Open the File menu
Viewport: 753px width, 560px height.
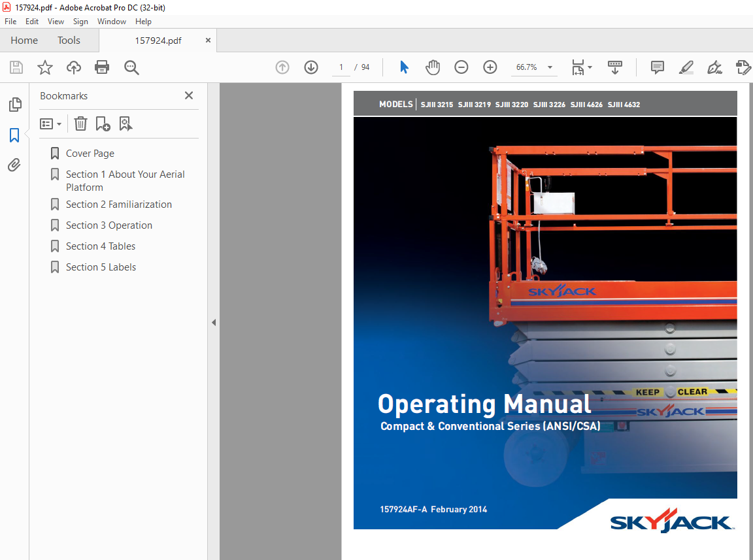tap(10, 22)
